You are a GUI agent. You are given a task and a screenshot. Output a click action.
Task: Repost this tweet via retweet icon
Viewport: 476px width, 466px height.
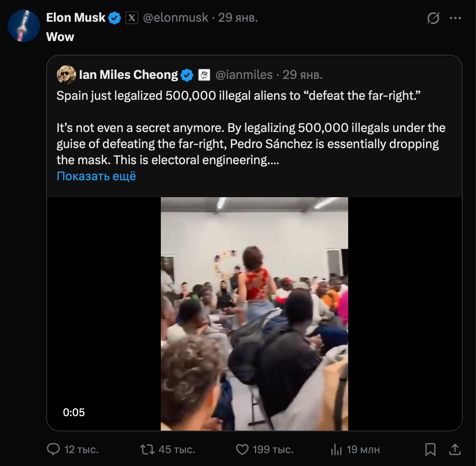coord(148,449)
